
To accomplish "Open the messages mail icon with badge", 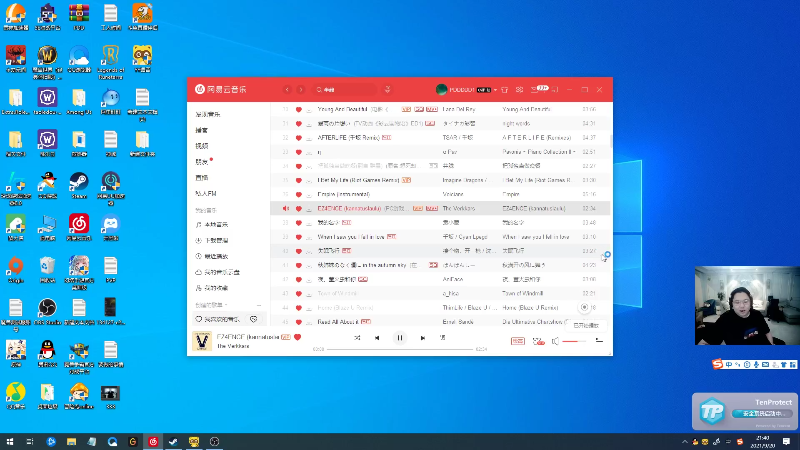I will 535,89.
